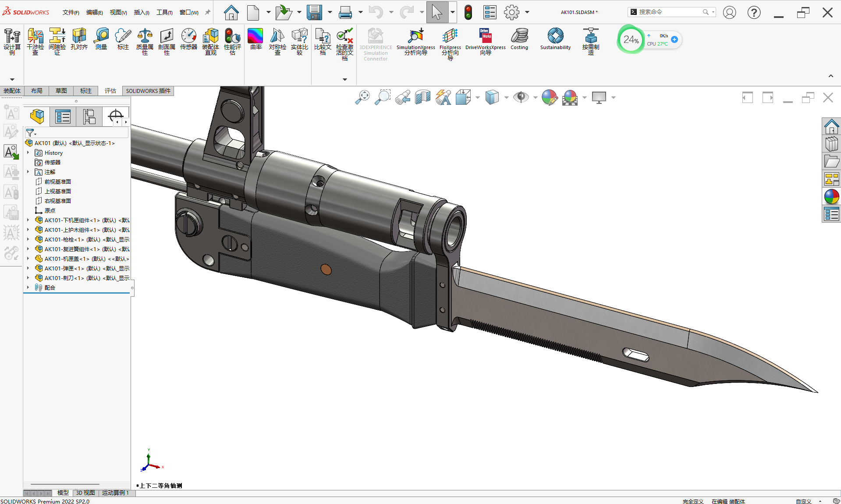Click the Rebuild traffic light icon

click(x=468, y=12)
